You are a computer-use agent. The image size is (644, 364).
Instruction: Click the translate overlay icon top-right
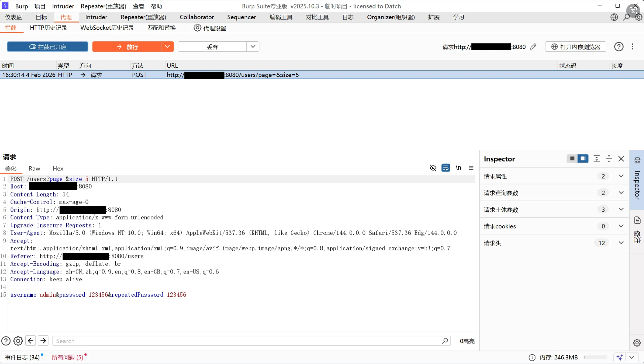coord(633,10)
